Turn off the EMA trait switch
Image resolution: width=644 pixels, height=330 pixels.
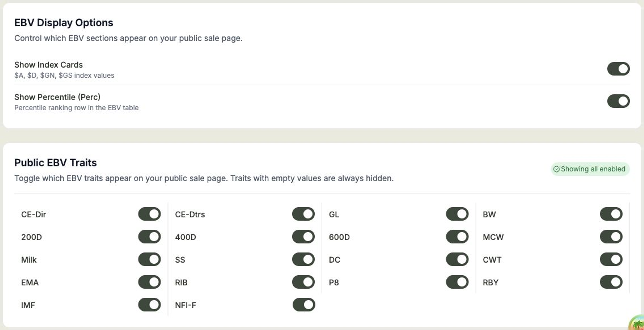coord(149,282)
